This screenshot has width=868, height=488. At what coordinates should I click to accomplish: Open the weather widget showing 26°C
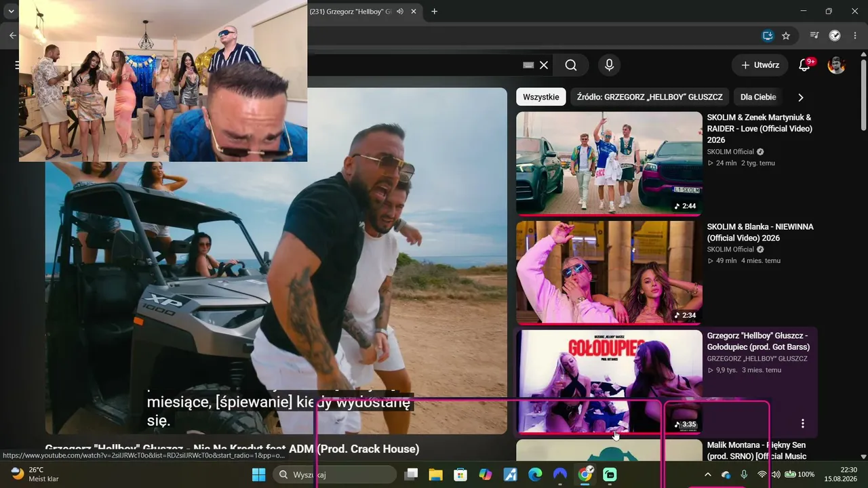point(35,474)
